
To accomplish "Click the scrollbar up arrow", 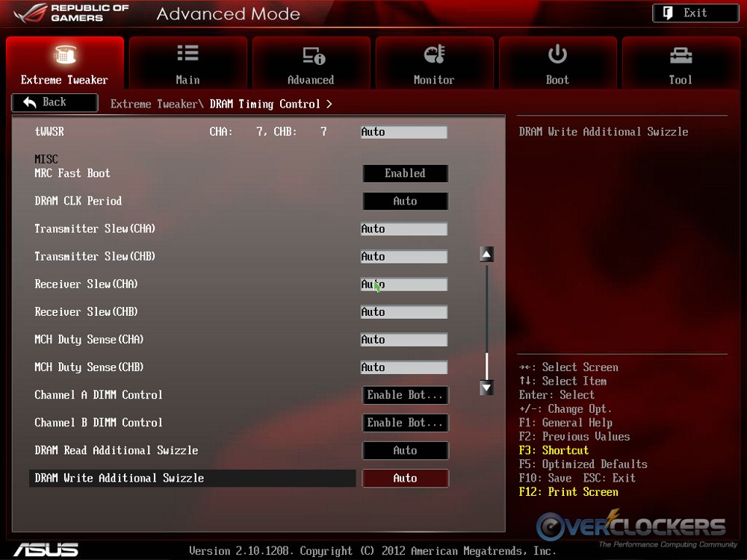I will coord(487,255).
